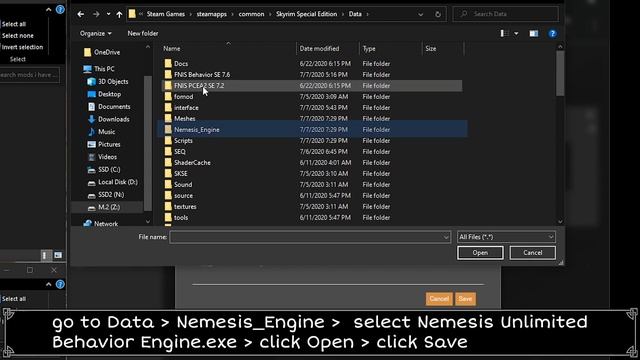The image size is (640, 360).
Task: Open the All Files type filter dropdown
Action: click(506, 237)
